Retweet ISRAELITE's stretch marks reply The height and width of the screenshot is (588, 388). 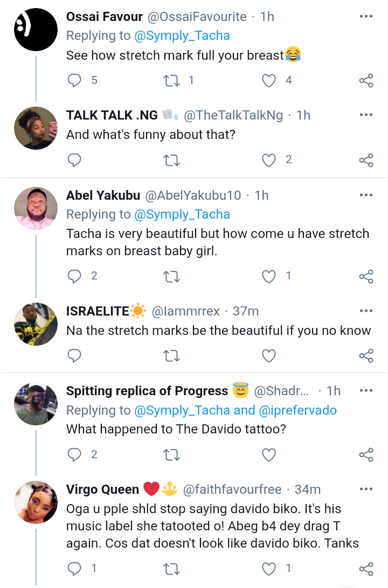pos(172,355)
